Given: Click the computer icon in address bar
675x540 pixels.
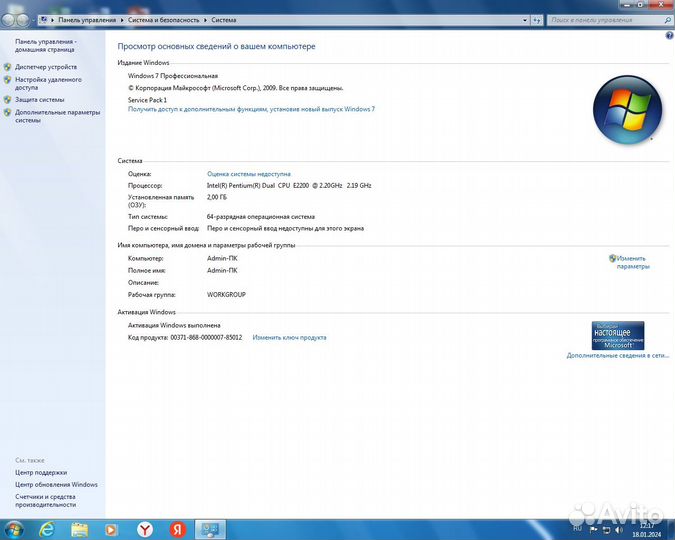Looking at the screenshot, I should click(x=43, y=20).
